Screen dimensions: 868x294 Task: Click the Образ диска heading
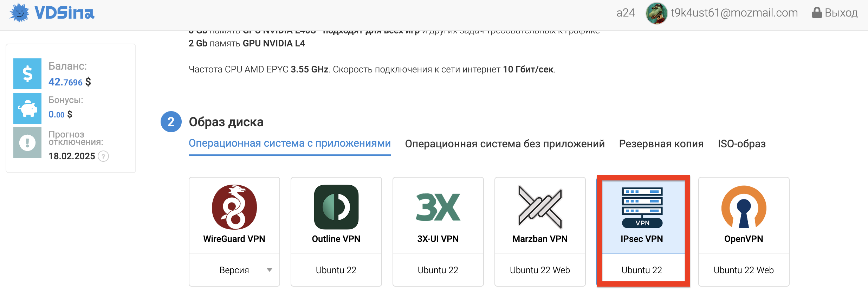point(226,122)
